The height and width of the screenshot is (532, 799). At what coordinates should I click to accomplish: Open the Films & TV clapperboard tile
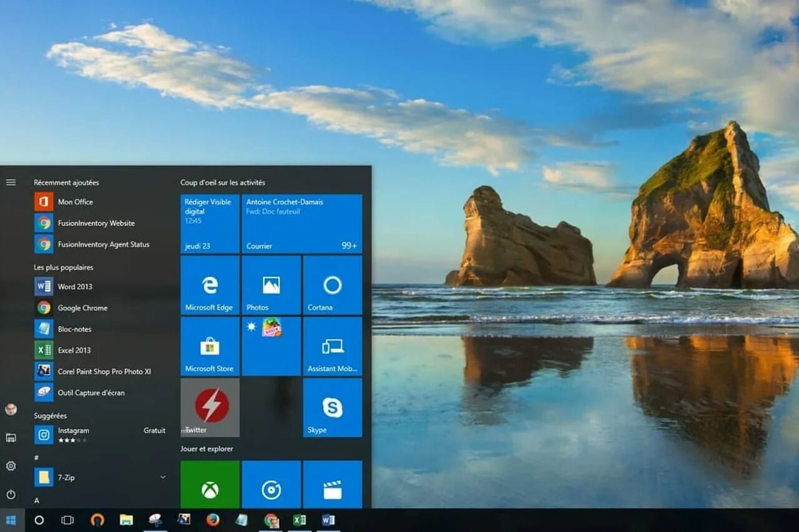[332, 485]
